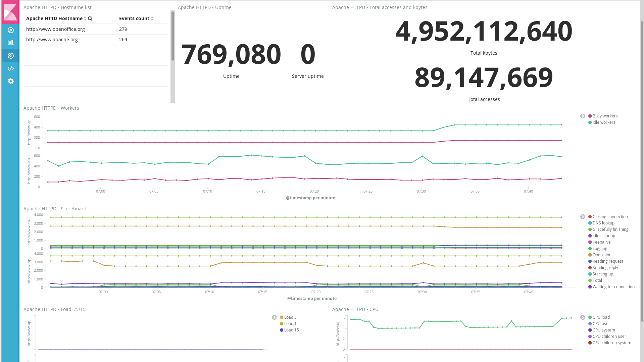Click the http://www.apache.org hostname entry

tap(52, 40)
